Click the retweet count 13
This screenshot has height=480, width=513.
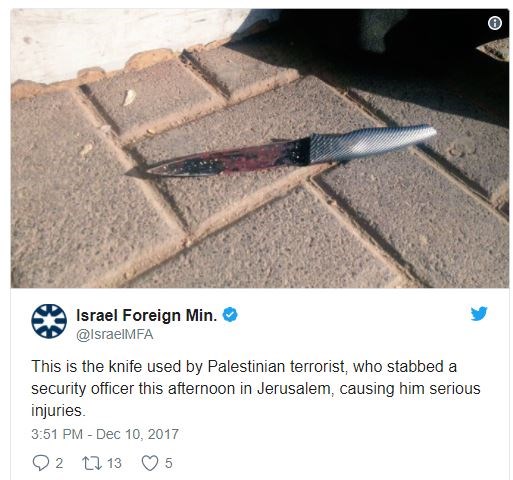[114, 463]
